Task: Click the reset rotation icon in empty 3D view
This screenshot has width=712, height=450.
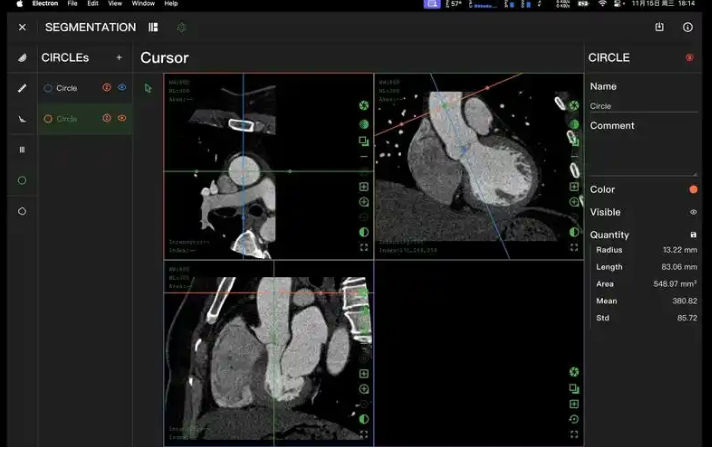Action: pos(574,419)
